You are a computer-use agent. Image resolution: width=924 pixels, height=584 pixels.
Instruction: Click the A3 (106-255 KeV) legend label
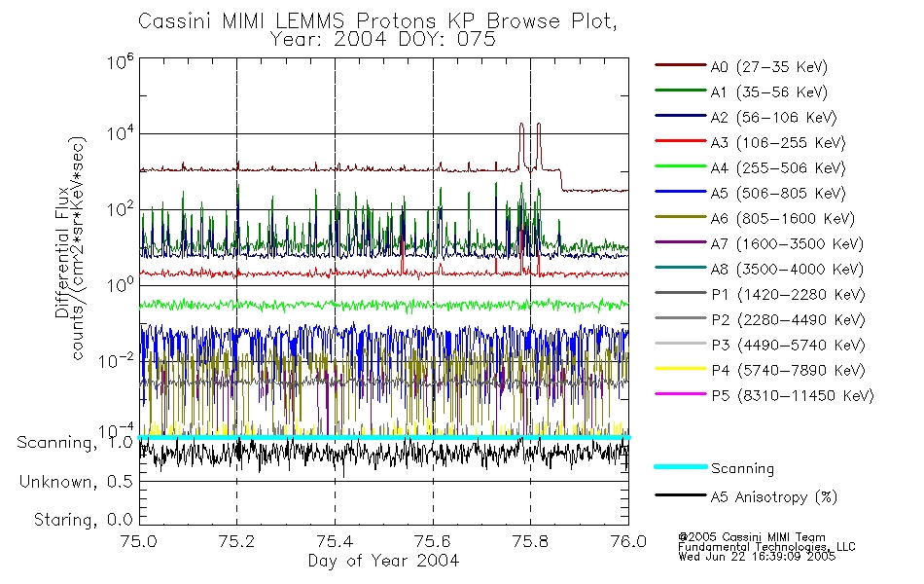coord(778,143)
